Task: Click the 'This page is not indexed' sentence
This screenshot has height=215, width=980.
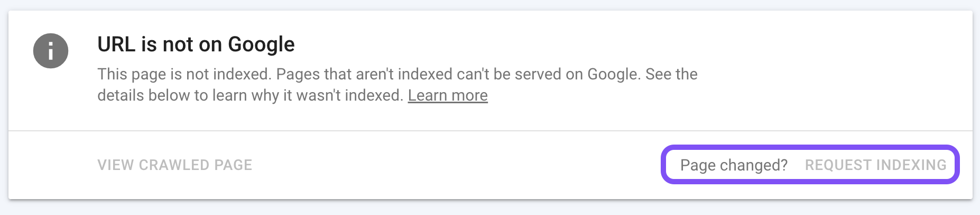Action: 184,74
